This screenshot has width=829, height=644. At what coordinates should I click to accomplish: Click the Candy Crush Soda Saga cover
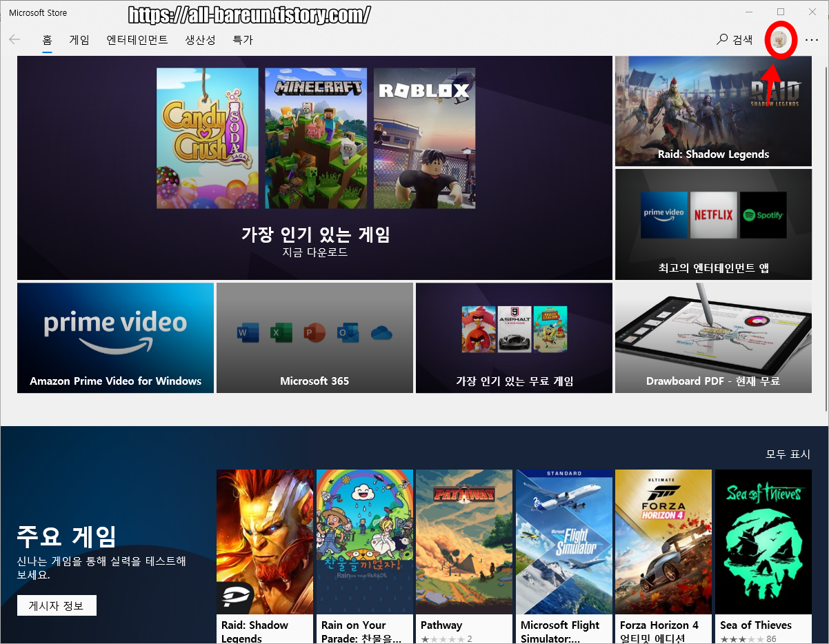coord(208,138)
